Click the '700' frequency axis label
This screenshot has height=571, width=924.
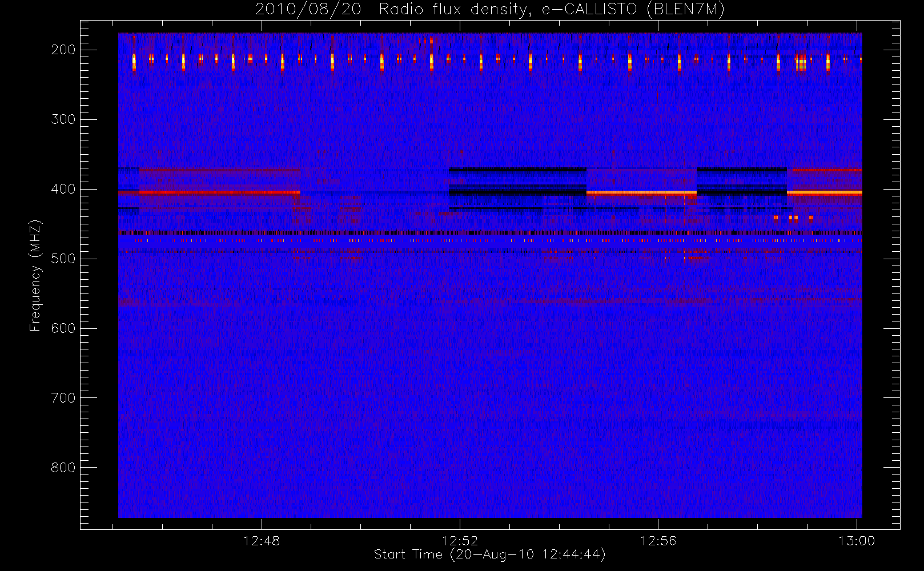click(x=63, y=398)
